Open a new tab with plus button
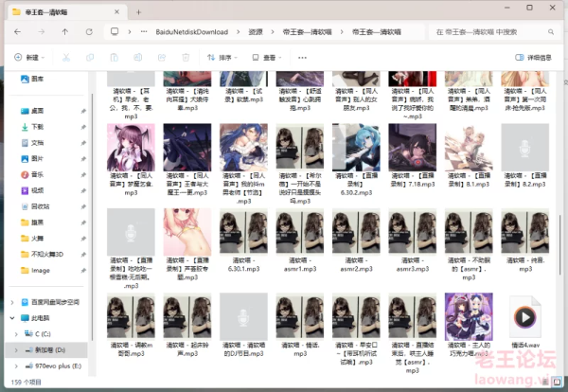This screenshot has height=392, width=568. coord(138,12)
